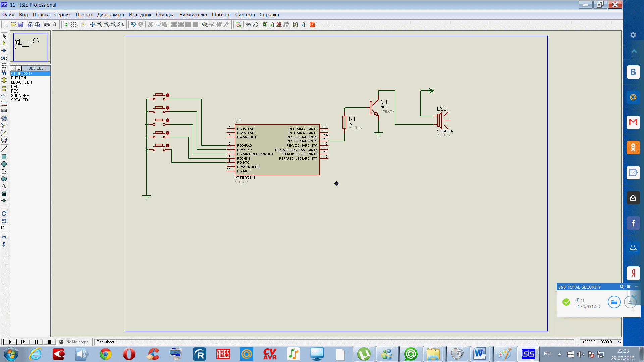The image size is (644, 362).
Task: Select the Selection Mode arrow tool
Action: pyautogui.click(x=4, y=36)
